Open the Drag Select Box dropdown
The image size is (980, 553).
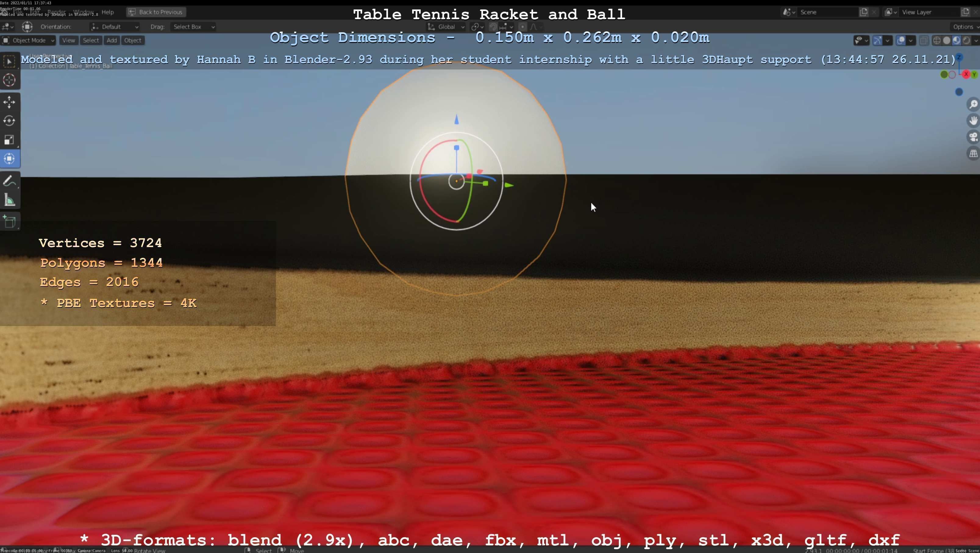point(193,27)
